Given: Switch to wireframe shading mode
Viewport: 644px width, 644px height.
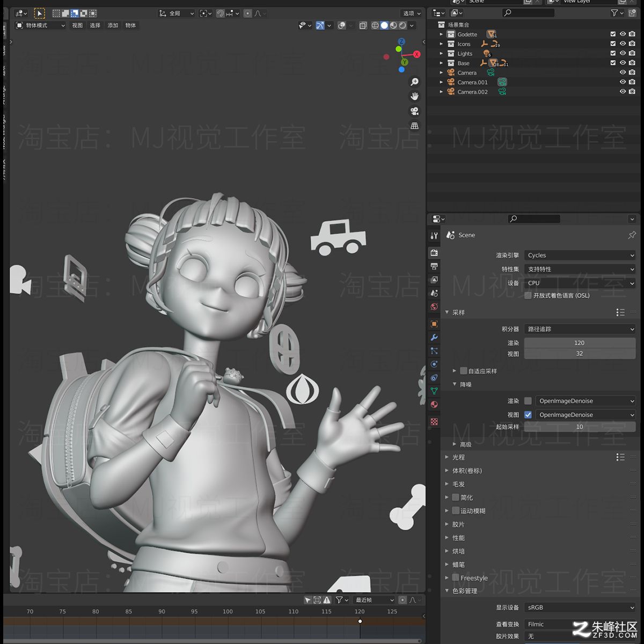Looking at the screenshot, I should point(375,26).
